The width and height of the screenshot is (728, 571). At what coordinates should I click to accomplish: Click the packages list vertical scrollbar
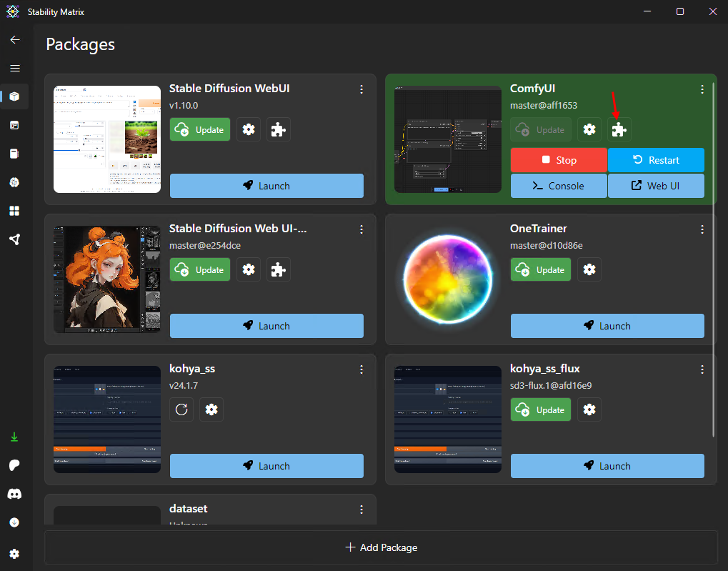(x=714, y=260)
